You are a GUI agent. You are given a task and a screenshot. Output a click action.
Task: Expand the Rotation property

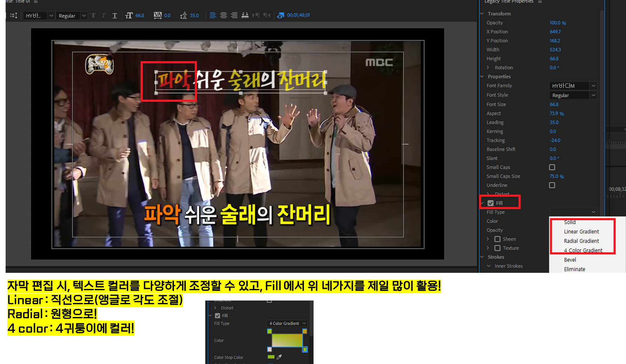click(488, 68)
